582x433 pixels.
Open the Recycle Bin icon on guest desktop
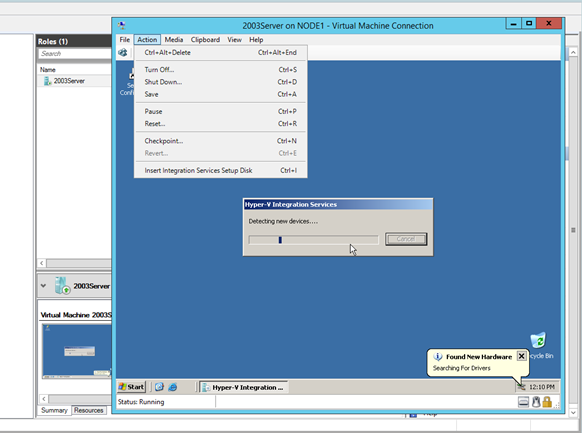tap(539, 341)
